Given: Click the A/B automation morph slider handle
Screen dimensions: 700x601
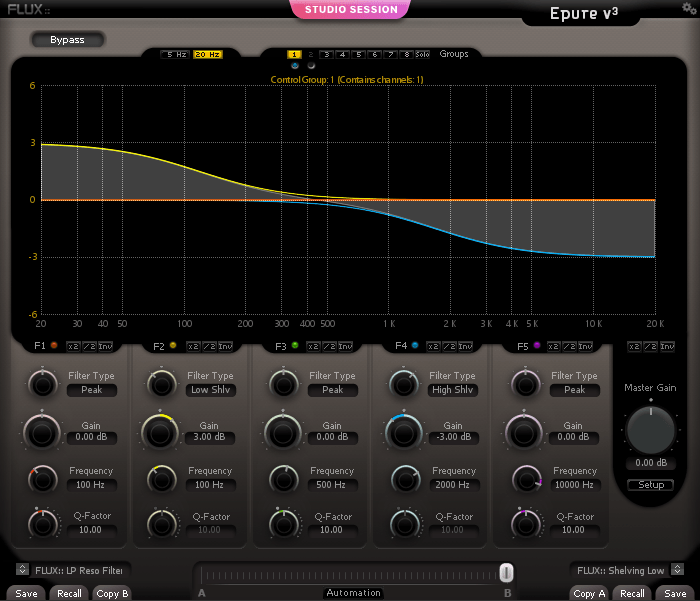Looking at the screenshot, I should (x=506, y=573).
